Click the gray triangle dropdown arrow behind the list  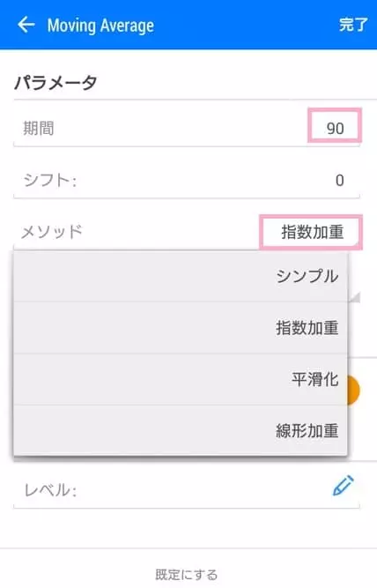tap(354, 298)
